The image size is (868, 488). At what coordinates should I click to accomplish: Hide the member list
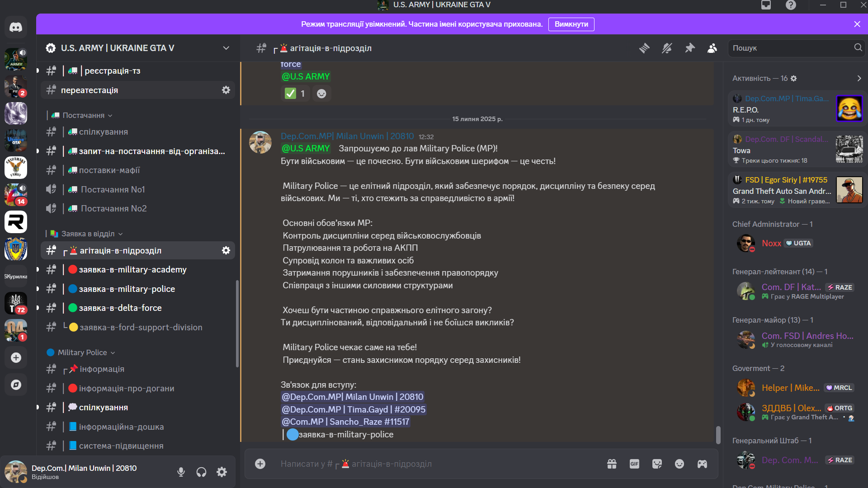(x=712, y=48)
